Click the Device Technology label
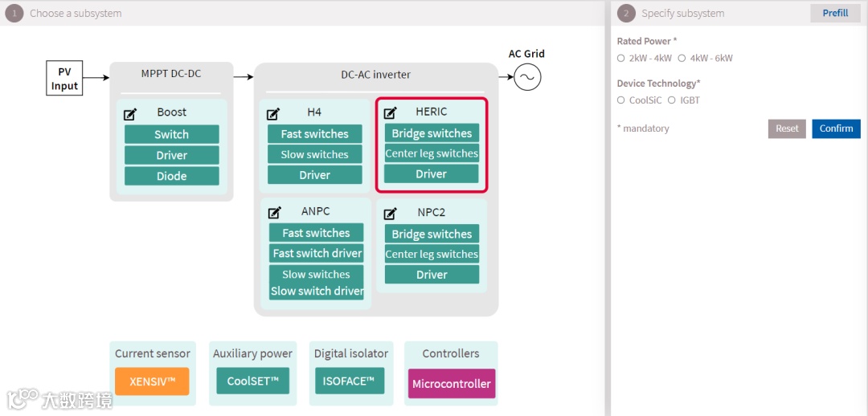This screenshot has height=416, width=868. [659, 84]
